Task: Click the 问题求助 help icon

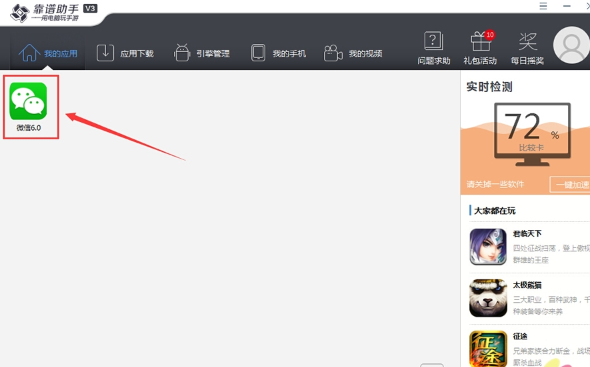Action: tap(433, 41)
